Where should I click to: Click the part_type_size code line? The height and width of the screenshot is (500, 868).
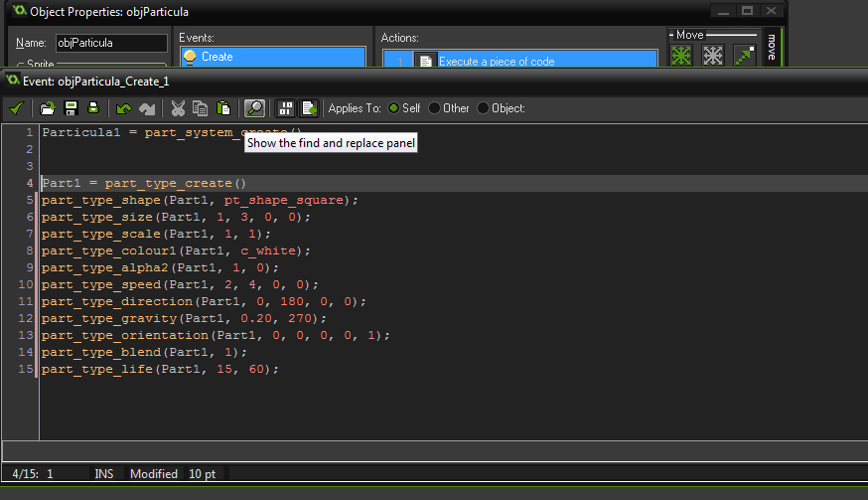[x=176, y=217]
